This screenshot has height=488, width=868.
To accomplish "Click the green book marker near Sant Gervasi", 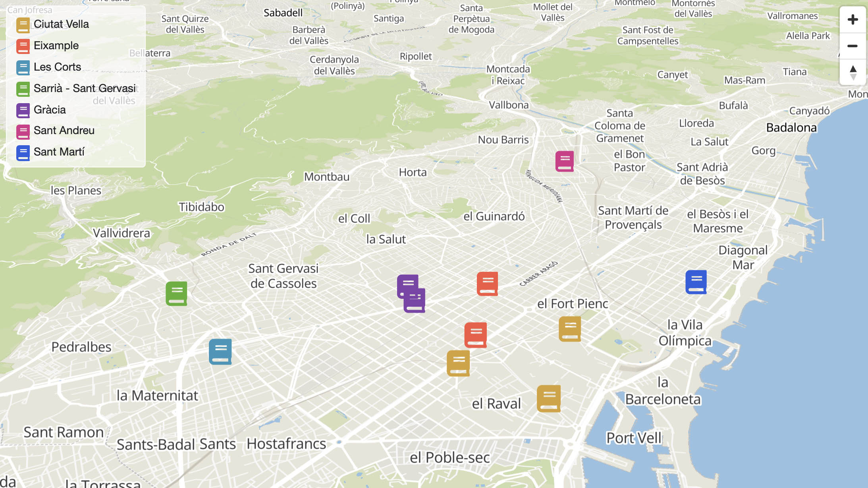I will click(176, 293).
